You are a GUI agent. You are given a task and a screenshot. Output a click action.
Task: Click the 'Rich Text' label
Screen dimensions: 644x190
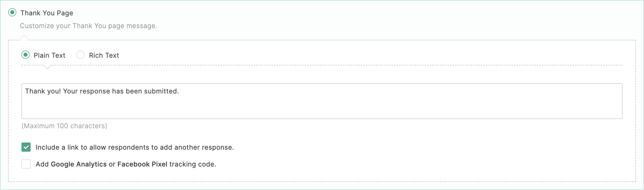click(x=104, y=55)
